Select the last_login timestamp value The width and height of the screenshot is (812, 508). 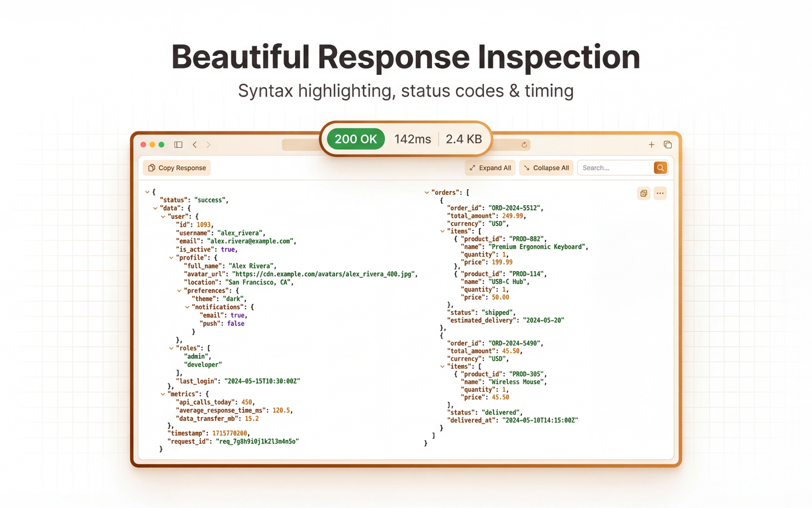tap(262, 382)
